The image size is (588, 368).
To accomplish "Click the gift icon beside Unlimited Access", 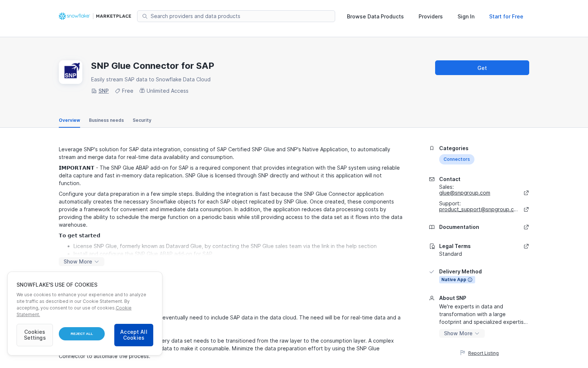I will pos(142,91).
